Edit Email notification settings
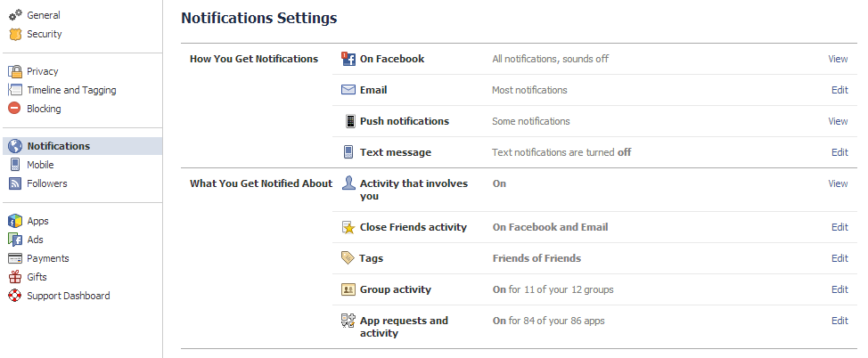Viewport: 868px width, 358px height. (839, 90)
